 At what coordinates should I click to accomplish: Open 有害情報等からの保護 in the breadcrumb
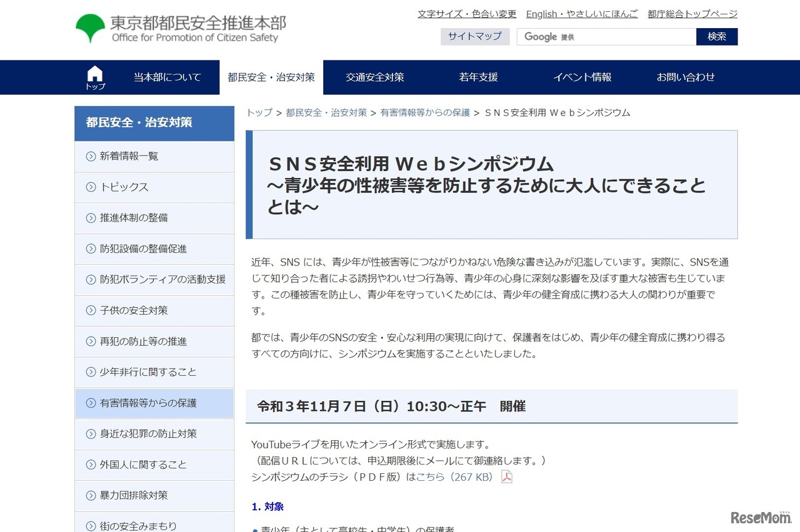click(424, 112)
